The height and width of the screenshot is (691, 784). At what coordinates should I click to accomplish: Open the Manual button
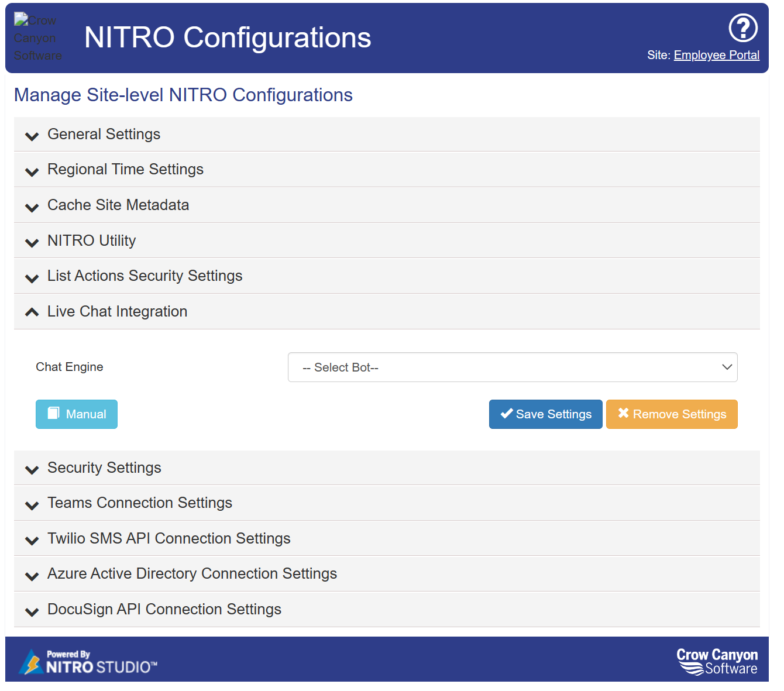pyautogui.click(x=77, y=414)
